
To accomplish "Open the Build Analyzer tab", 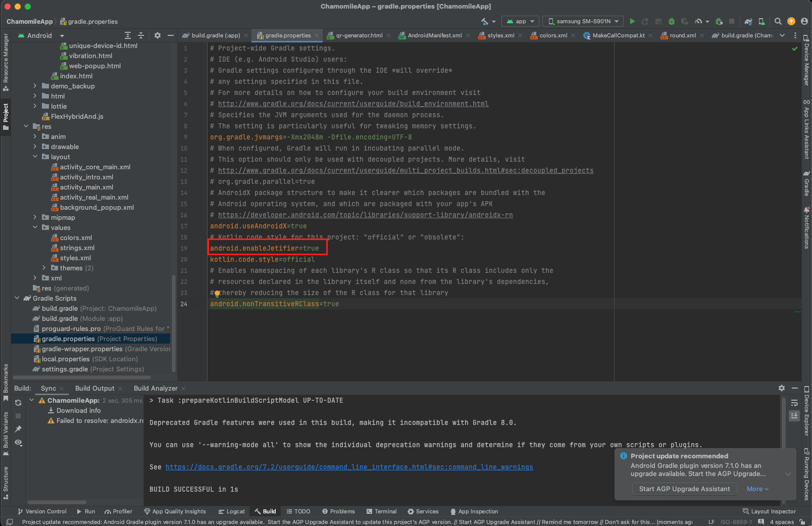I will [x=156, y=388].
